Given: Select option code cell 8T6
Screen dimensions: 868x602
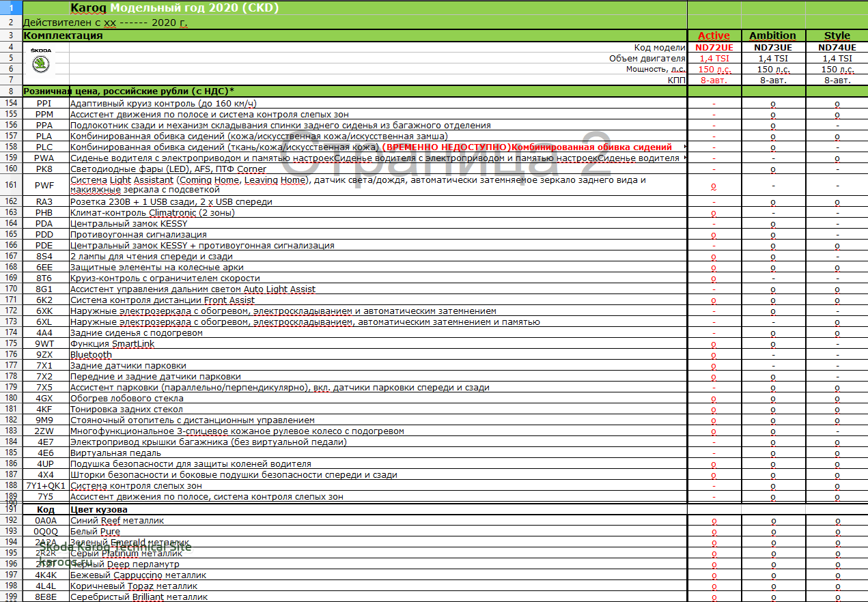Looking at the screenshot, I should (x=44, y=278).
